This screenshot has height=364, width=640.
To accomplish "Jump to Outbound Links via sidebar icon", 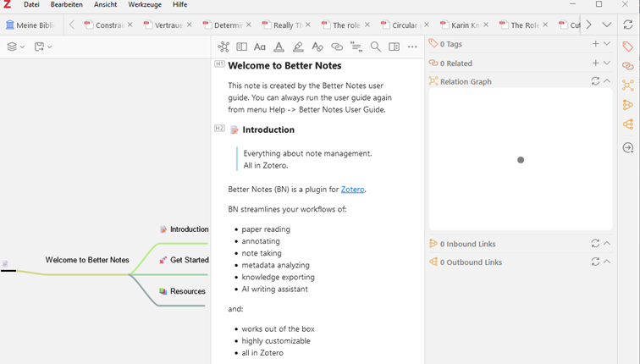I will [x=628, y=124].
